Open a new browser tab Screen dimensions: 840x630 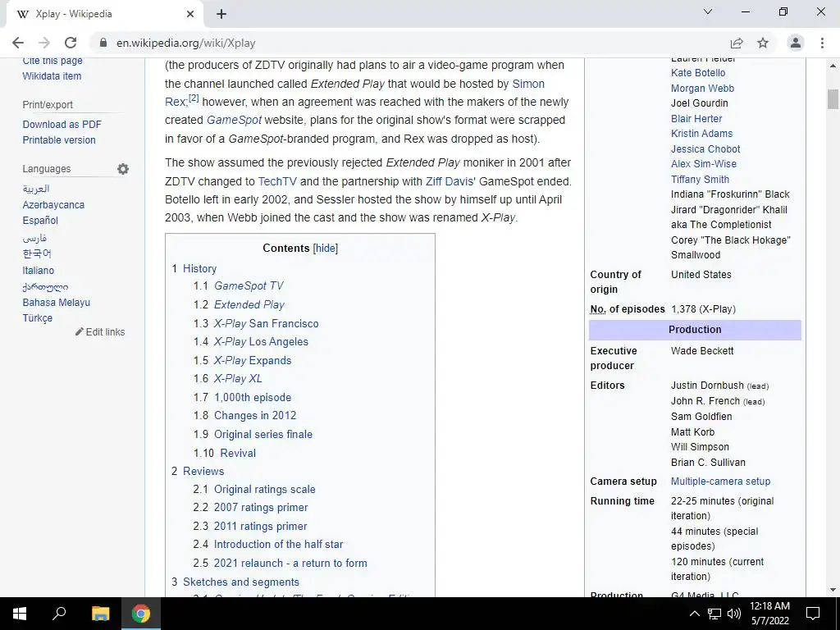coord(221,15)
